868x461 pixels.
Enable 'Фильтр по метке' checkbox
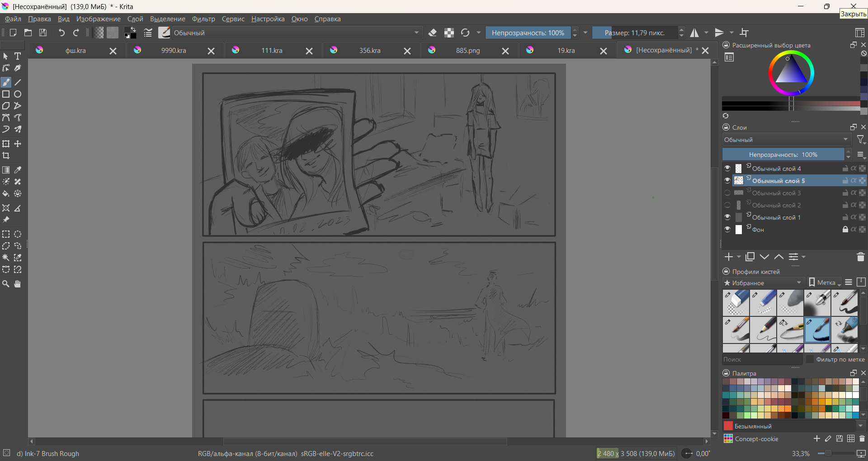[x=810, y=359]
